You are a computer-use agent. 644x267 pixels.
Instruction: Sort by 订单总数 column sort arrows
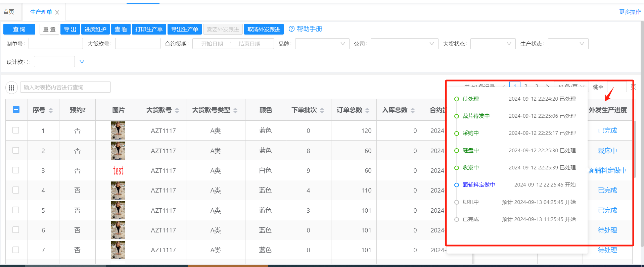click(367, 110)
